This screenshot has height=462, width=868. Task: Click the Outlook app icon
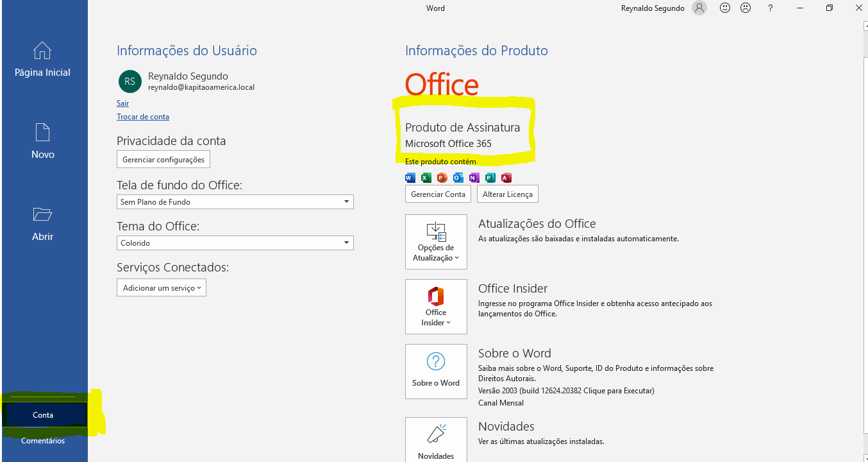pos(458,178)
